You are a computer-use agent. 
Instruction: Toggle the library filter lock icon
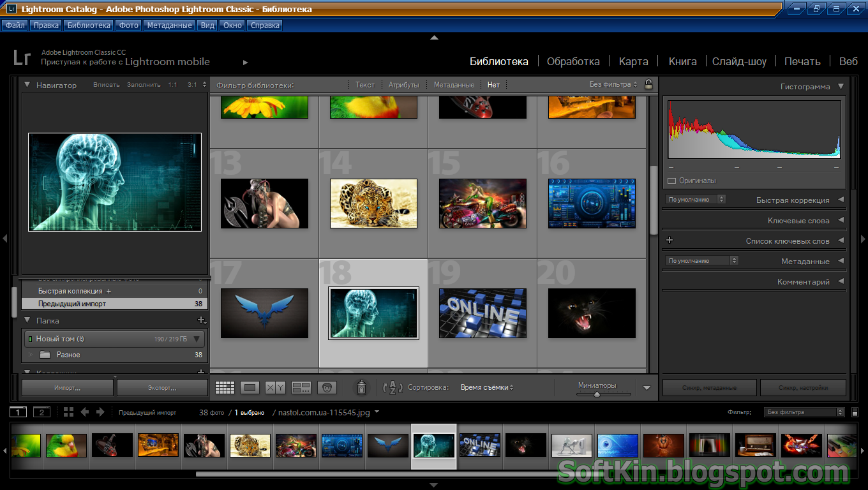pyautogui.click(x=648, y=84)
